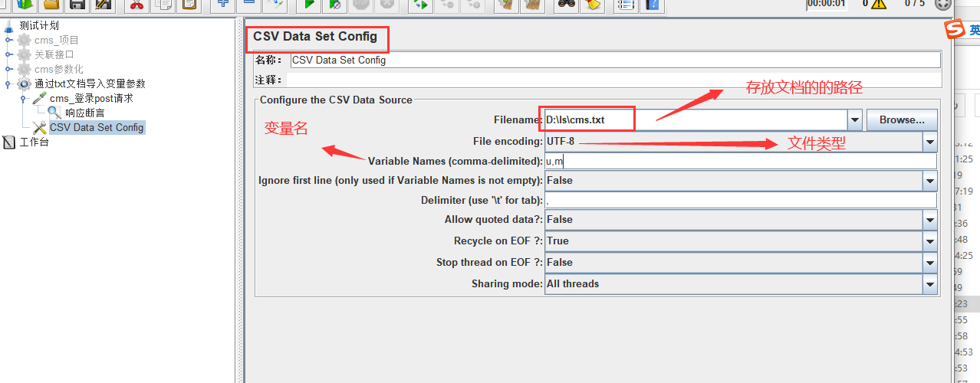Click the 0 / 5 active threads counter
Screen dimensions: 980x383
tap(915, 4)
